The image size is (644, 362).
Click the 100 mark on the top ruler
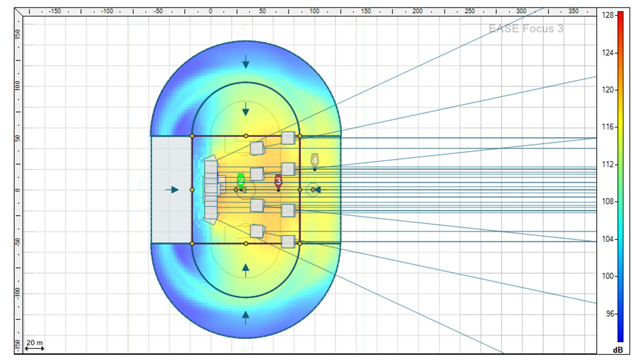coord(314,11)
